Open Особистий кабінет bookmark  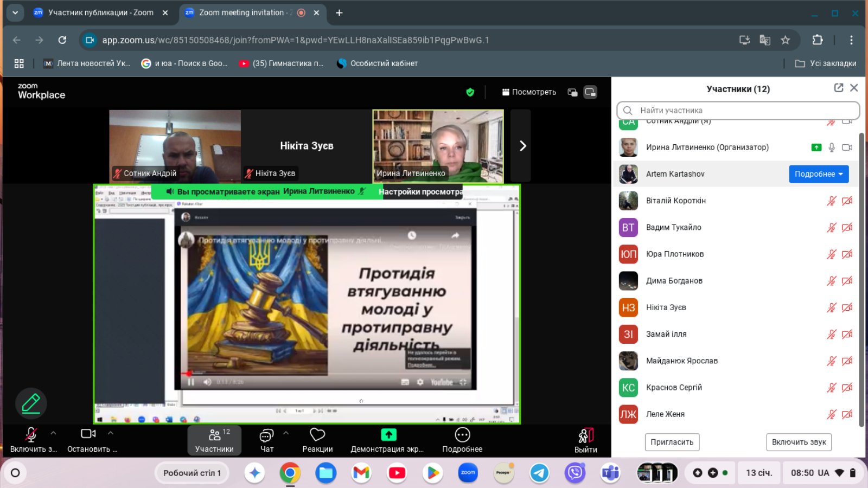pyautogui.click(x=378, y=63)
